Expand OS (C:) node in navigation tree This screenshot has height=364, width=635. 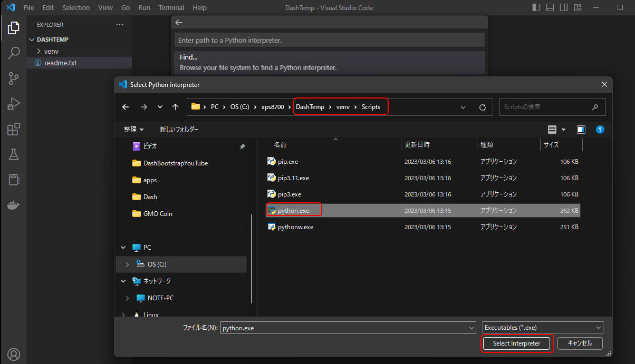[x=127, y=264]
